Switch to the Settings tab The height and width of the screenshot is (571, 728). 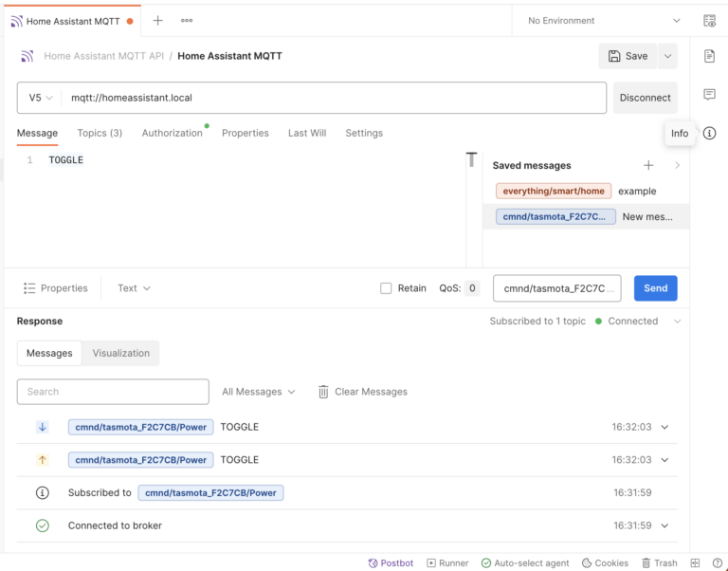coord(364,134)
